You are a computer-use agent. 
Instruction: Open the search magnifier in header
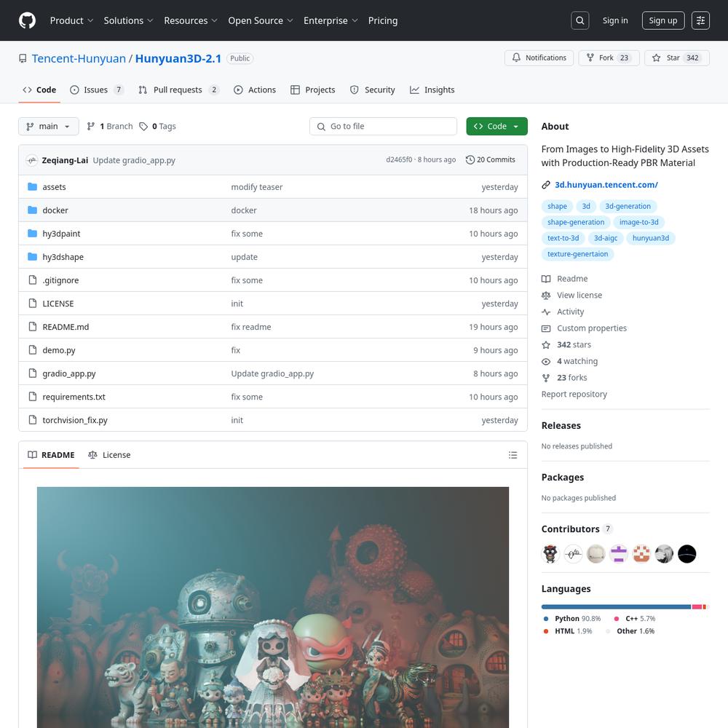(580, 20)
